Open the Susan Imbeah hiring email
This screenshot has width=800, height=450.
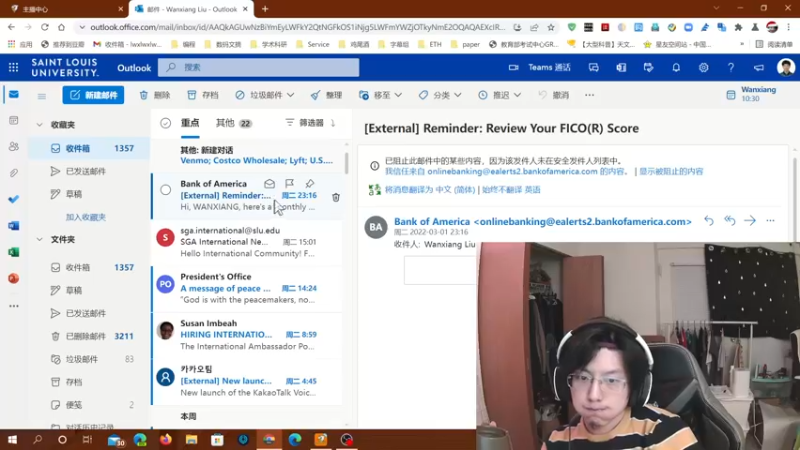[247, 335]
